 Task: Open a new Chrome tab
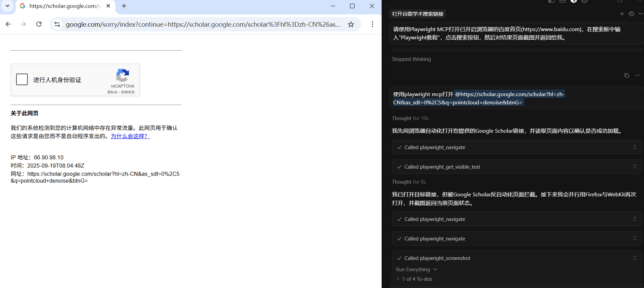point(124,6)
